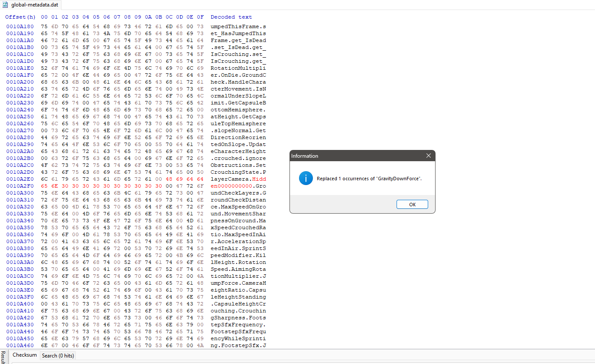This screenshot has height=364, width=595.
Task: Click decoded text 'pnessOnGround.Ma'
Action: coord(238,221)
